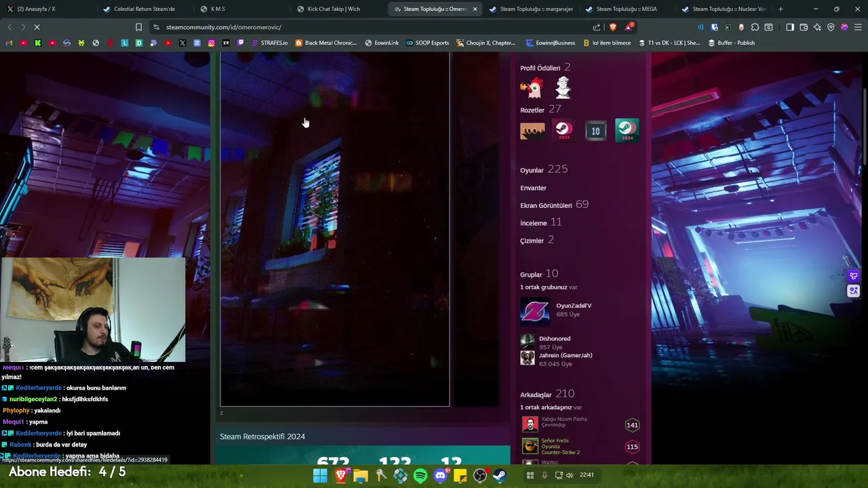
Task: Open the 100% badge
Action: 532,130
